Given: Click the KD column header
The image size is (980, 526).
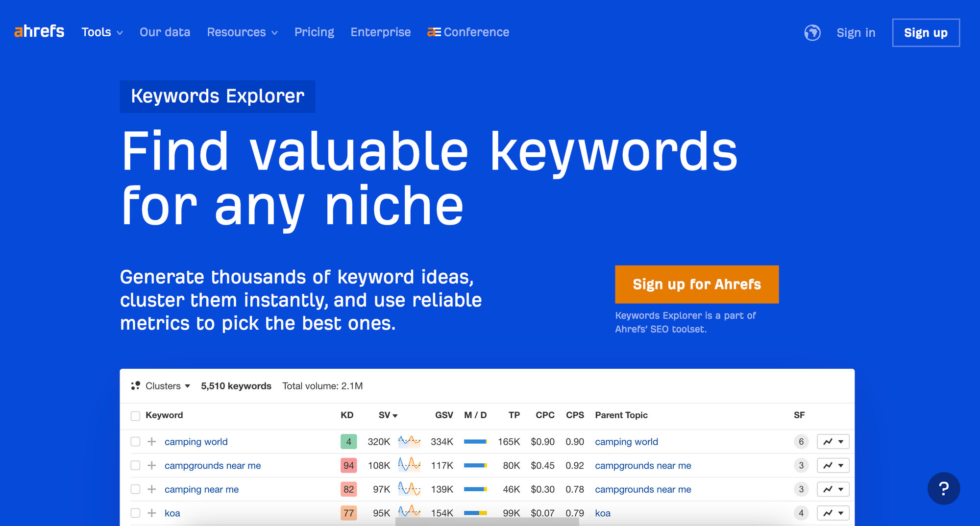Looking at the screenshot, I should click(347, 415).
